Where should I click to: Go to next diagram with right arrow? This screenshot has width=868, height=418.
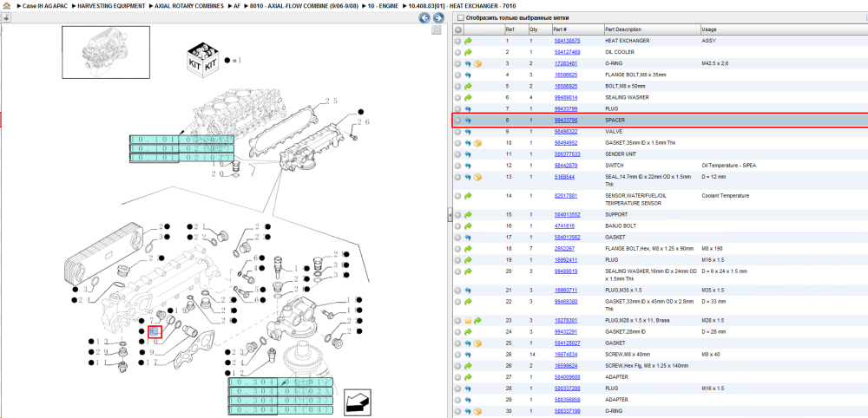coord(437,18)
